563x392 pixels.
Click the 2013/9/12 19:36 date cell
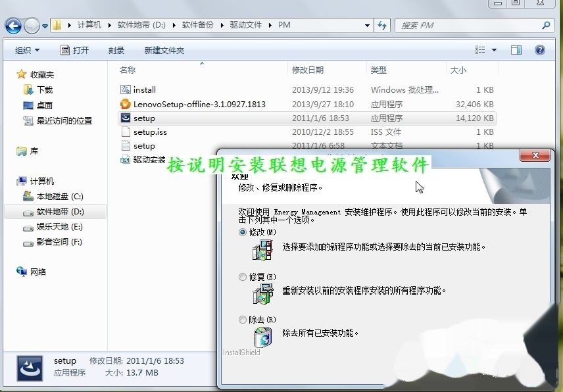[x=323, y=89]
